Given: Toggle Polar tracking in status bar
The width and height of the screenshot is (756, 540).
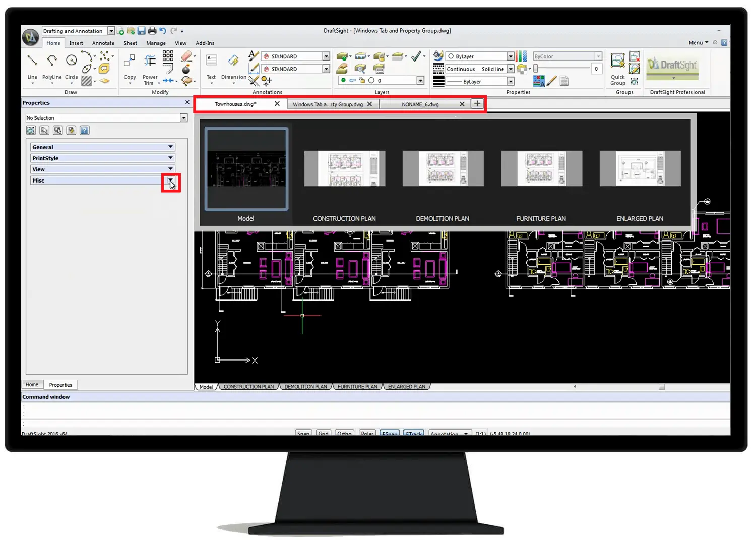Looking at the screenshot, I should pos(367,433).
